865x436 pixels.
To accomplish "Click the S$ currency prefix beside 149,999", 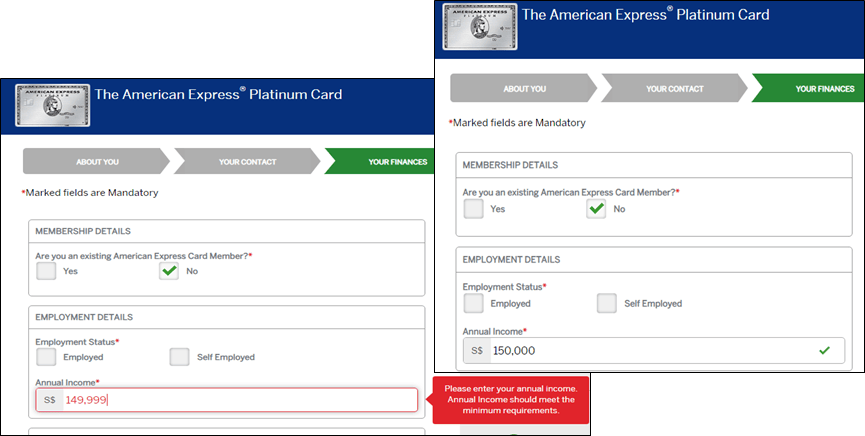I will pos(48,400).
